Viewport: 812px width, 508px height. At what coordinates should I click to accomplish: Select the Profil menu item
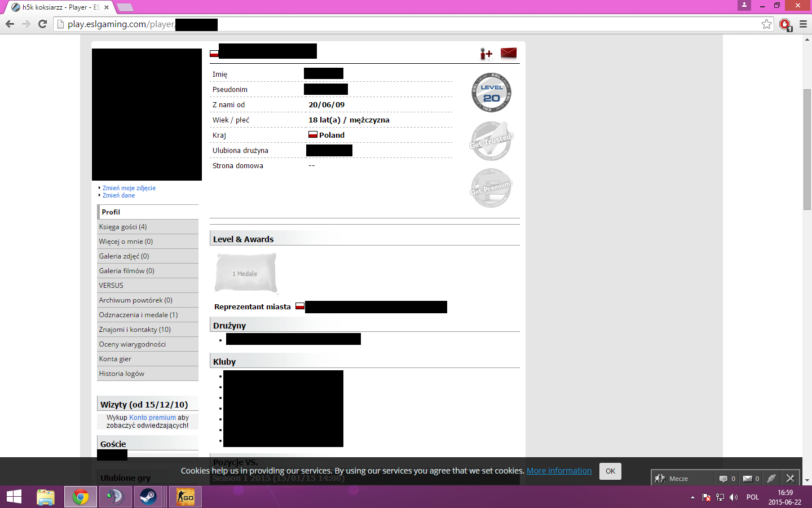tap(148, 212)
